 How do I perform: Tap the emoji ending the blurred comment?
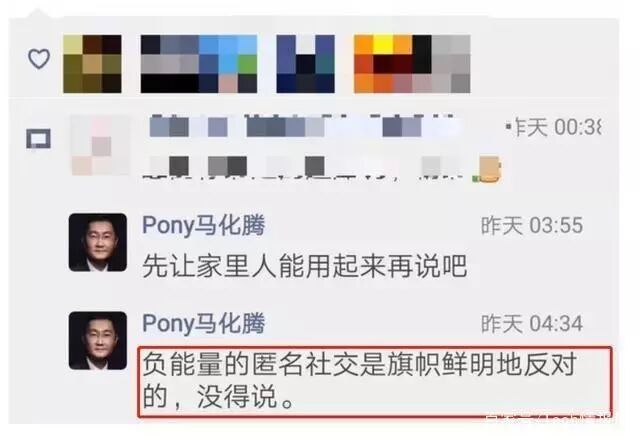point(489,169)
